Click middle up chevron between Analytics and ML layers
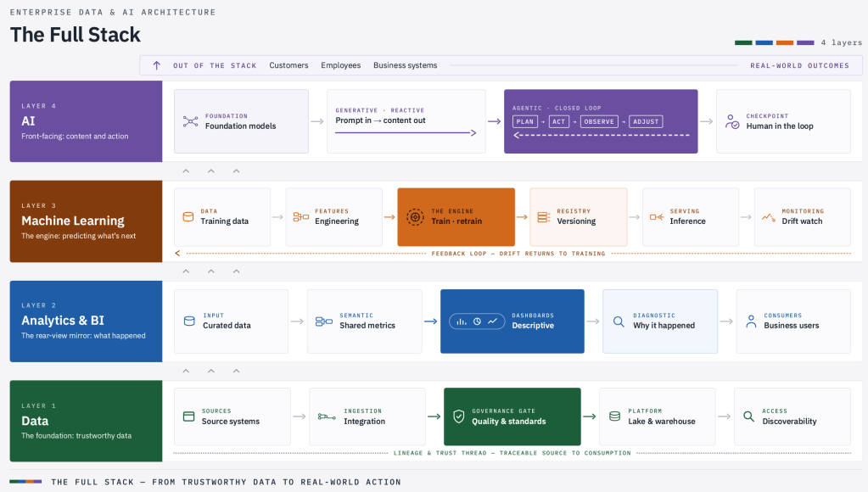 [211, 271]
